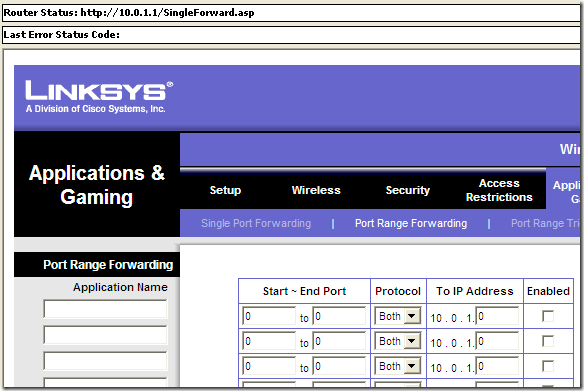584x391 pixels.
Task: Go to Single Port Forwarding
Action: (x=256, y=223)
